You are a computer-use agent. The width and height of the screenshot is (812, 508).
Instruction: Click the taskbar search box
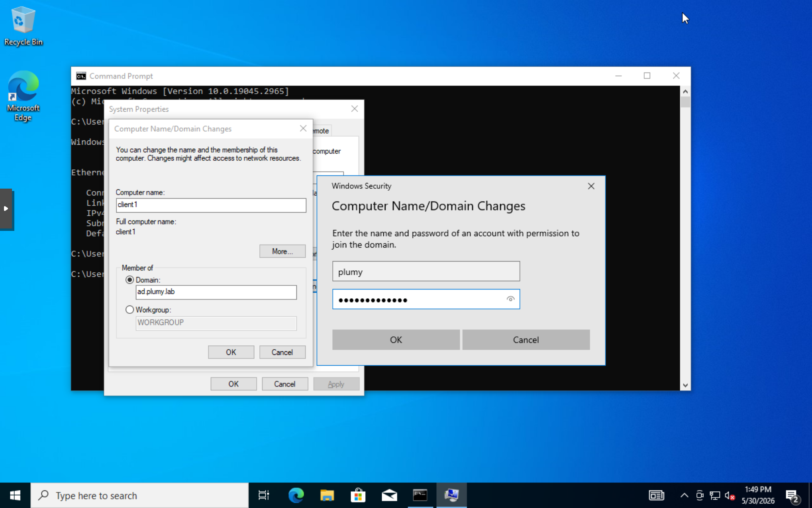139,495
